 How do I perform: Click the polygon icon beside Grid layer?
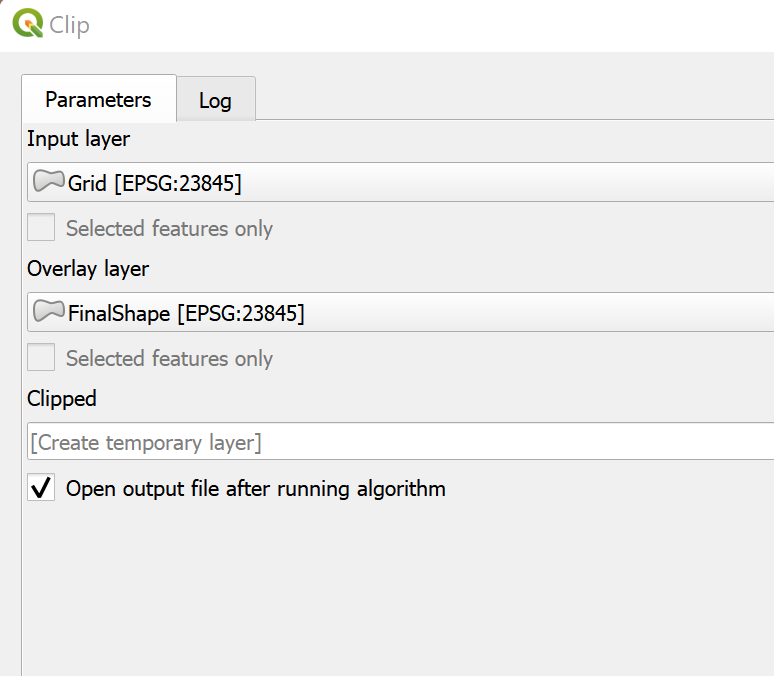pos(49,182)
